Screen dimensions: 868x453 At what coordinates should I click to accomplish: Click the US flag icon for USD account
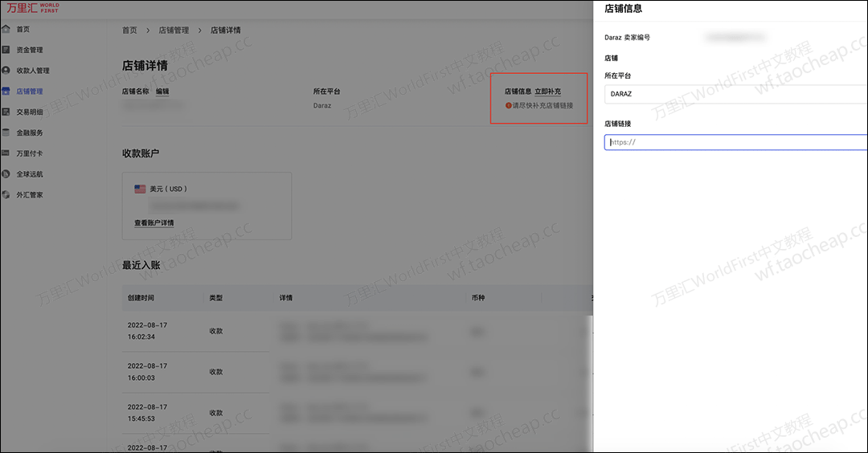pyautogui.click(x=140, y=189)
